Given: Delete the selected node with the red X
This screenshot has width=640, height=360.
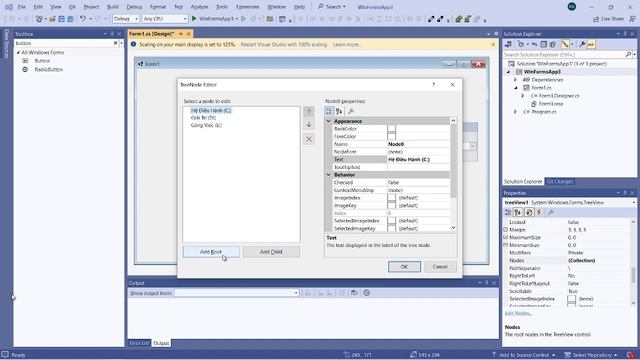Looking at the screenshot, I should tap(309, 139).
